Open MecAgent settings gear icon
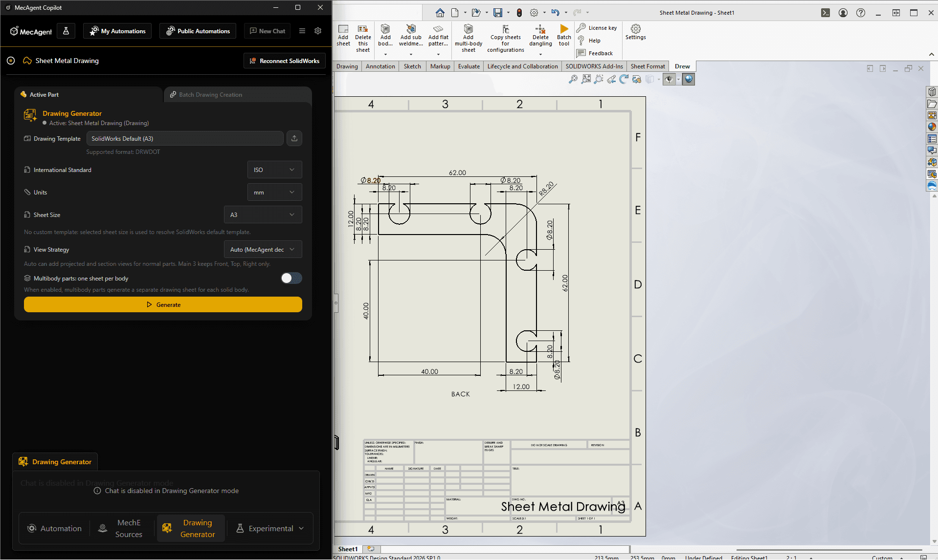This screenshot has height=560, width=938. (x=318, y=31)
